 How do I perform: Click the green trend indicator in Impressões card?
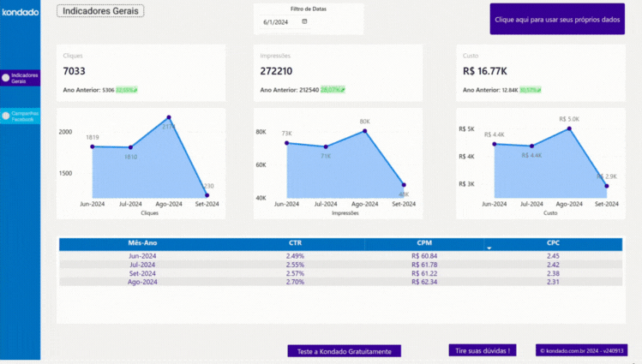pos(333,89)
